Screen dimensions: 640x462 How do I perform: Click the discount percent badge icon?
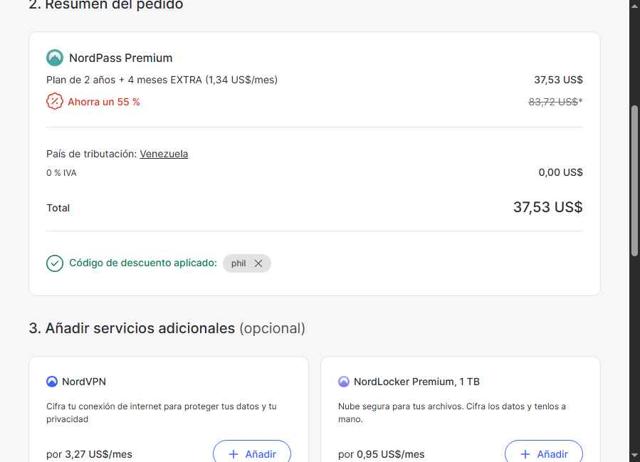pyautogui.click(x=55, y=101)
